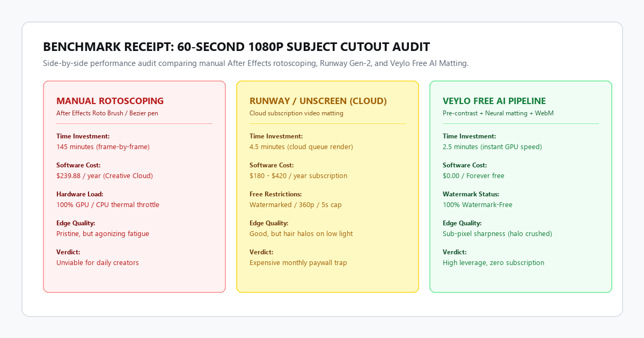Click '145 minutes (frame-by-frame)' value
644x338 pixels.
(x=103, y=146)
